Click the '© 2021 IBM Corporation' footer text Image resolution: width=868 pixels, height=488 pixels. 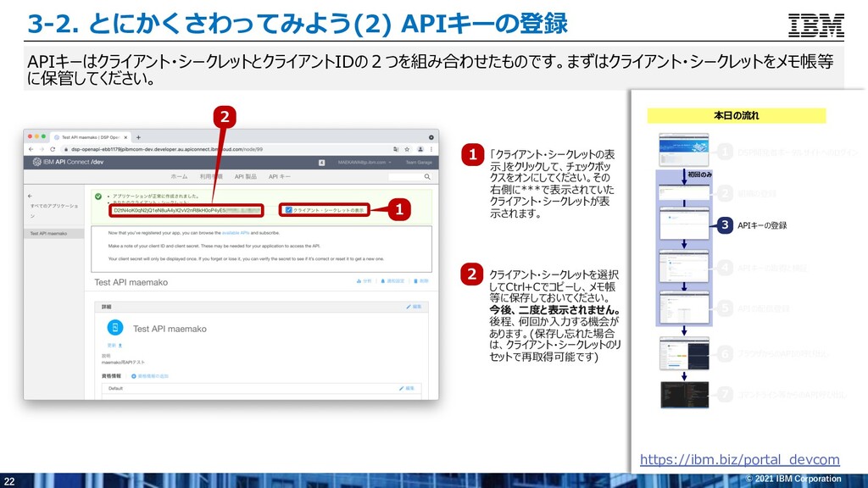pyautogui.click(x=793, y=479)
